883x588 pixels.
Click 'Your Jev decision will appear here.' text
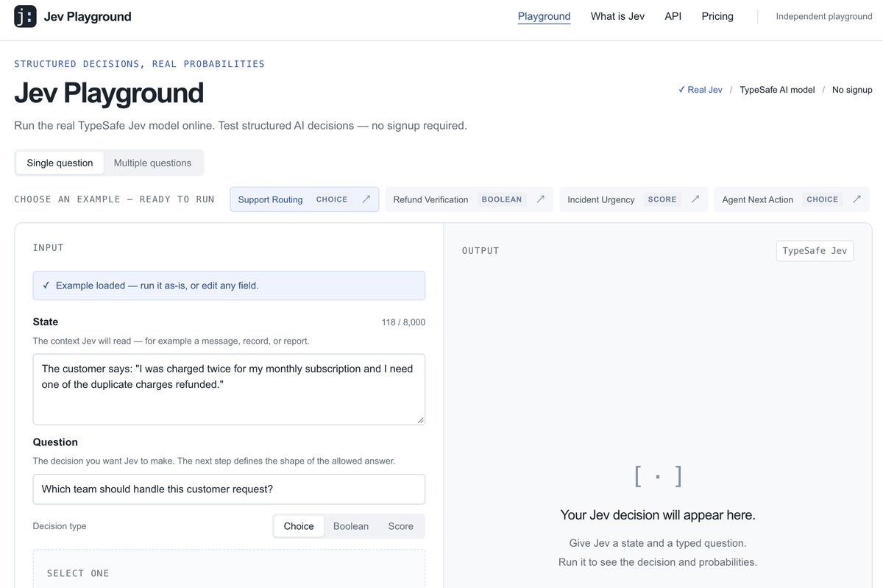(x=658, y=515)
